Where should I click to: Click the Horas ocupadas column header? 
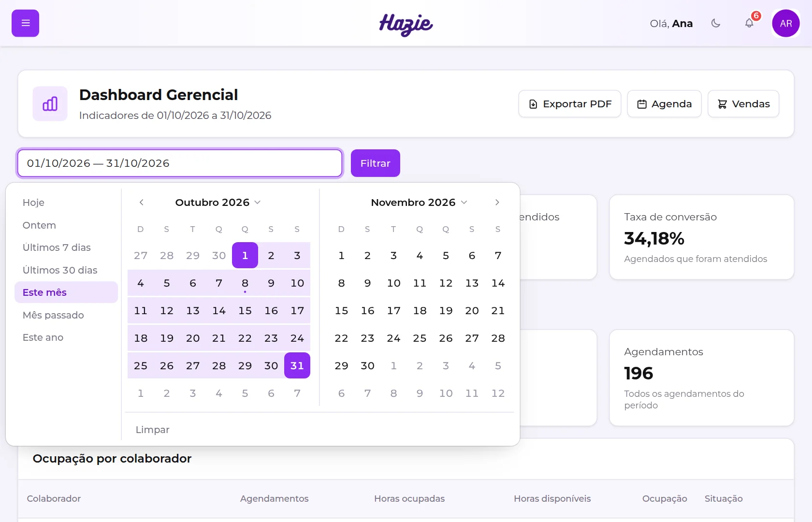pos(409,498)
